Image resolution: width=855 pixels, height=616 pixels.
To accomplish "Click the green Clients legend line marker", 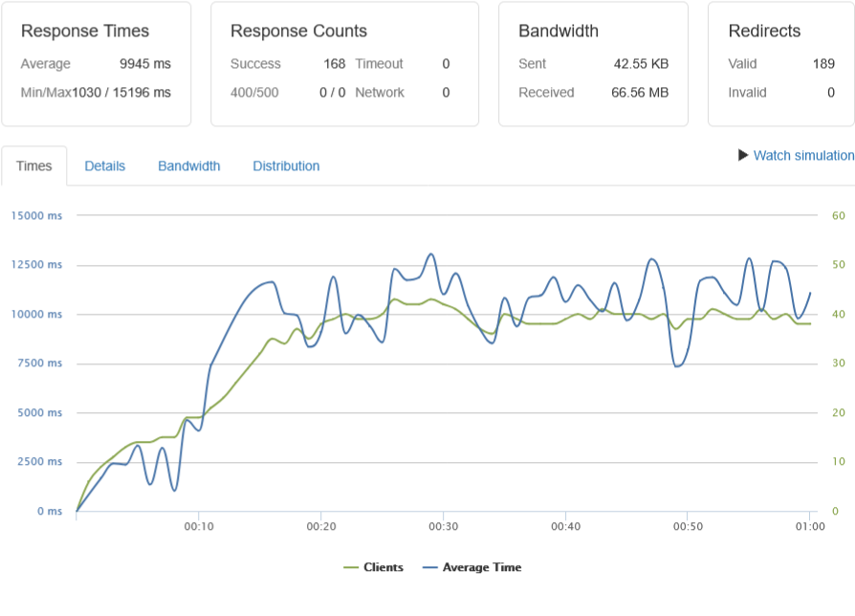I will 351,567.
